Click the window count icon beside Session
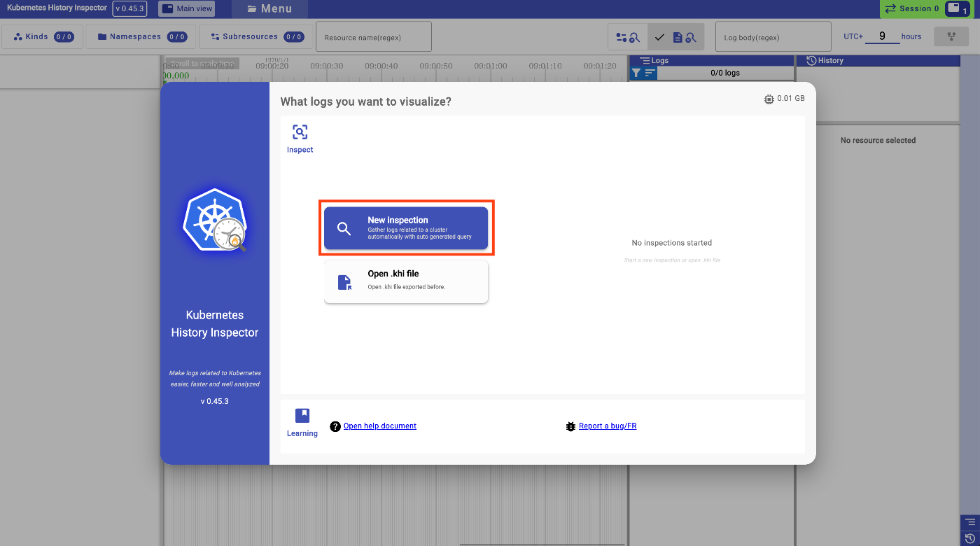Viewport: 980px width, 546px height. pyautogui.click(x=956, y=8)
